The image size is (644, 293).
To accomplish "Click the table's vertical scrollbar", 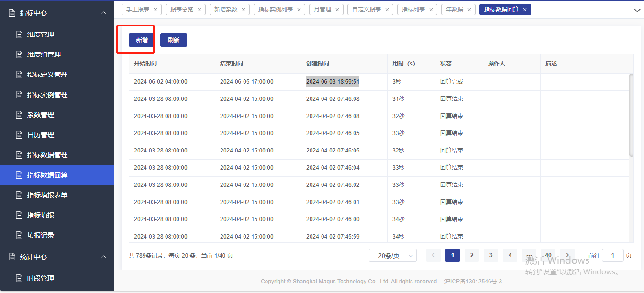I will coord(631,115).
